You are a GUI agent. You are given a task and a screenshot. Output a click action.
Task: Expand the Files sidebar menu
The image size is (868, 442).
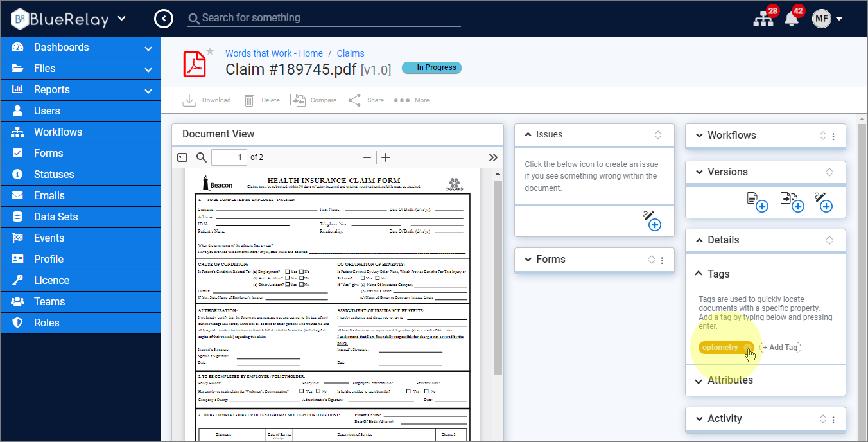tap(148, 69)
